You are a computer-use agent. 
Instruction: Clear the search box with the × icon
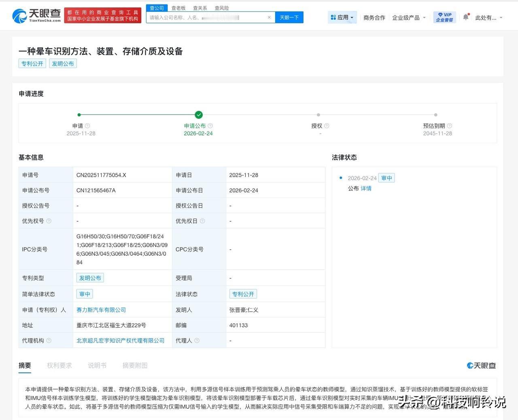pos(269,17)
